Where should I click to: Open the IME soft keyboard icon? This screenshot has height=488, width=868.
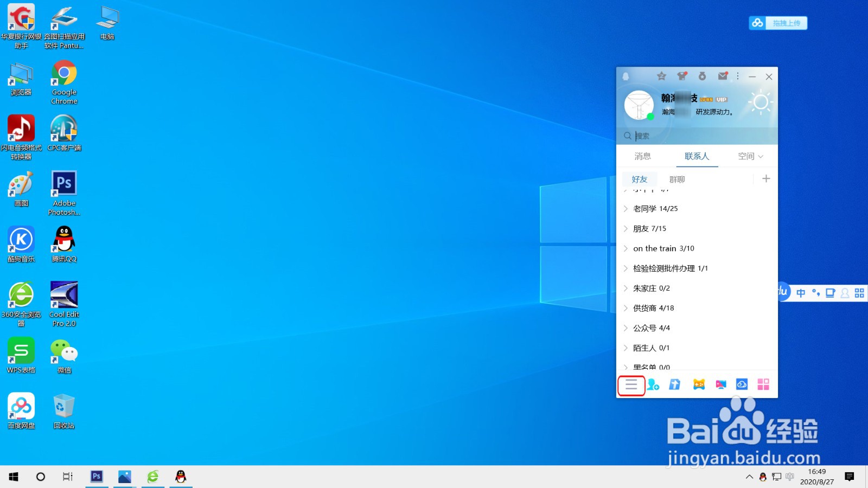pos(830,293)
